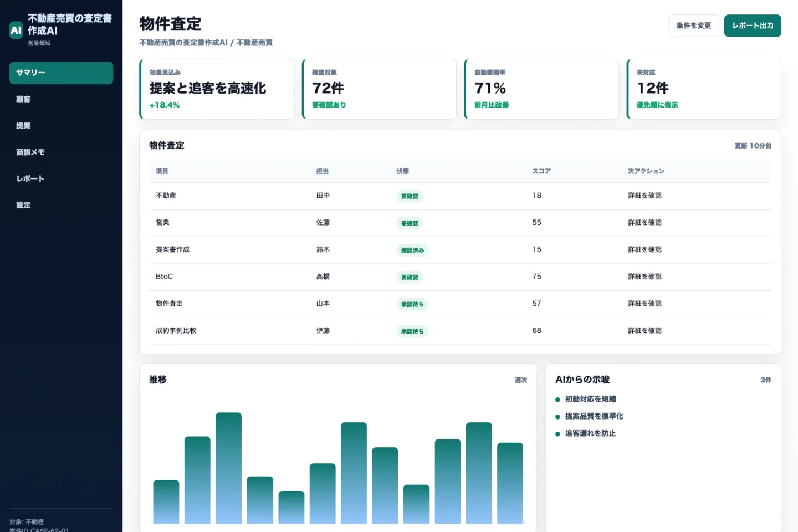Screen dimensions: 798x532
Task: Click 詳細を確認 in the 物件査定 row
Action: click(x=645, y=304)
